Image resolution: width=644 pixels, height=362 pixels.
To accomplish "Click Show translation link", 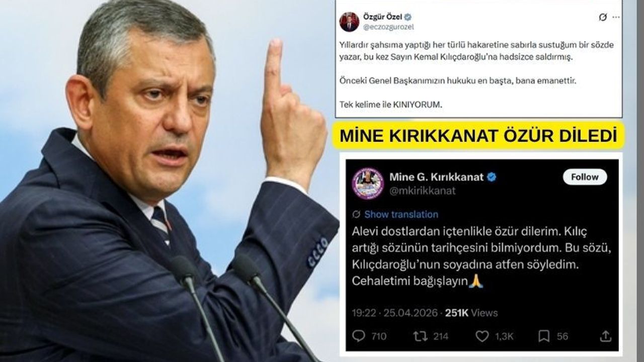I will (x=401, y=214).
